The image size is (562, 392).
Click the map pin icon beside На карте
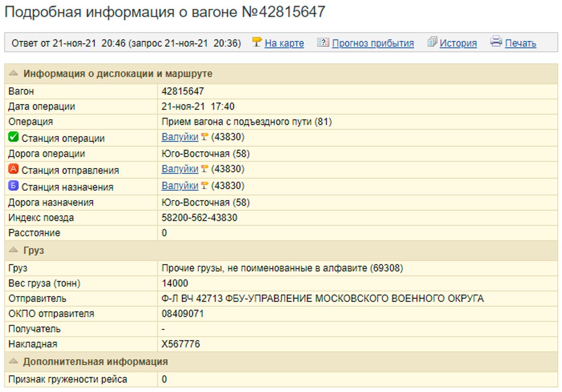257,42
